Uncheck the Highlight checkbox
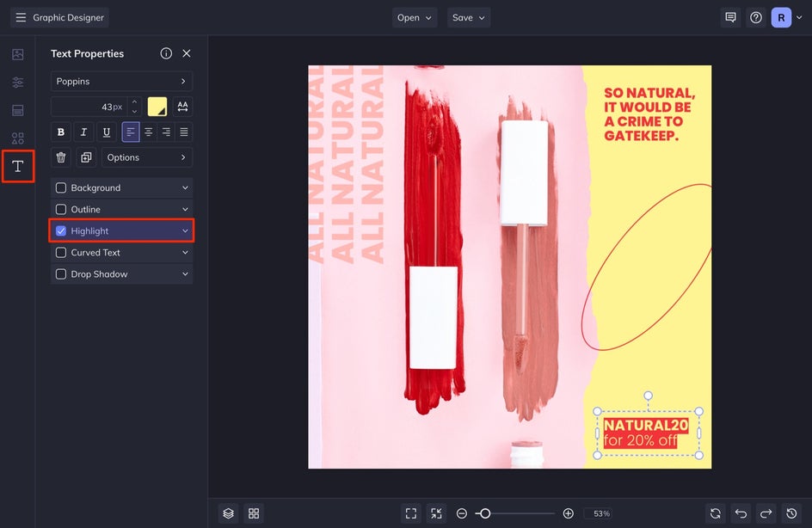The height and width of the screenshot is (528, 812). 61,231
